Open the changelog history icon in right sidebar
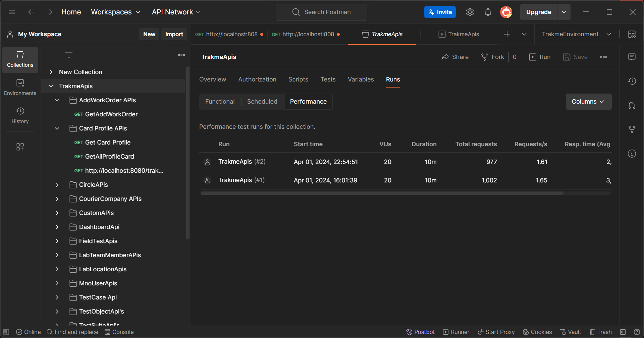Viewport: 644px width, 338px height. tap(632, 81)
